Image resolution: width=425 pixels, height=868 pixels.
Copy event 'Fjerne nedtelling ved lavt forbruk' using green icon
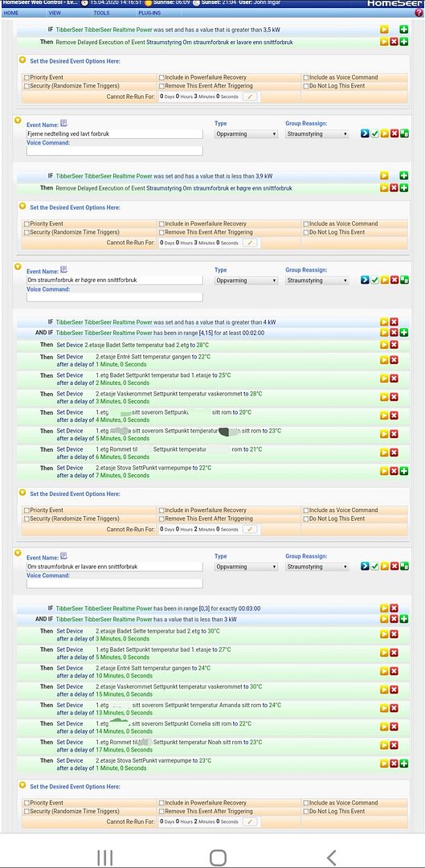coord(404,134)
